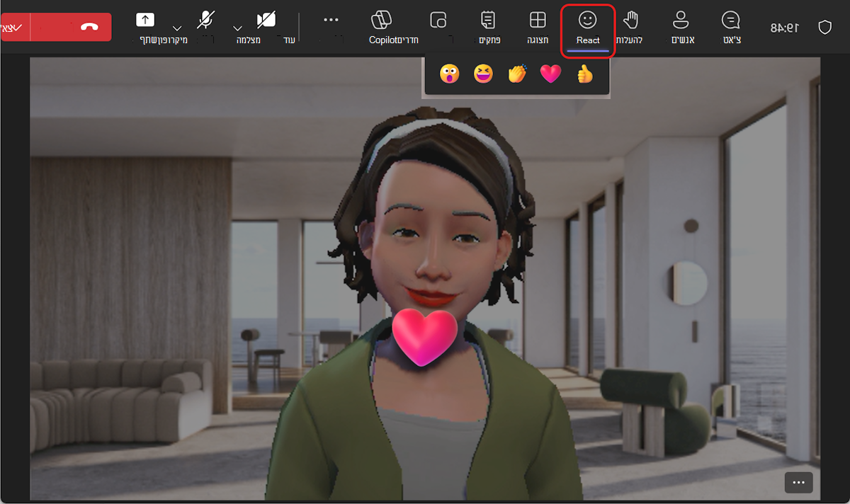The height and width of the screenshot is (504, 850).
Task: Open the more actions menu in toolbar
Action: (x=331, y=20)
